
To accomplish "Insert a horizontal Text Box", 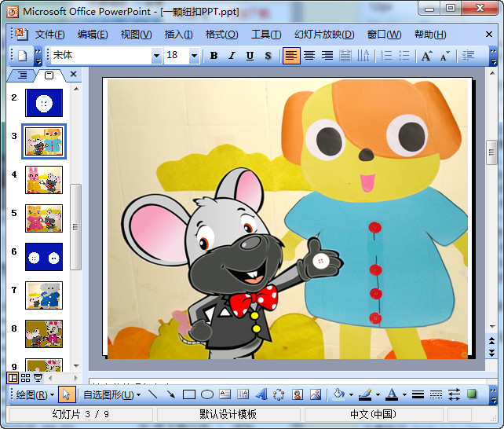I will click(225, 394).
